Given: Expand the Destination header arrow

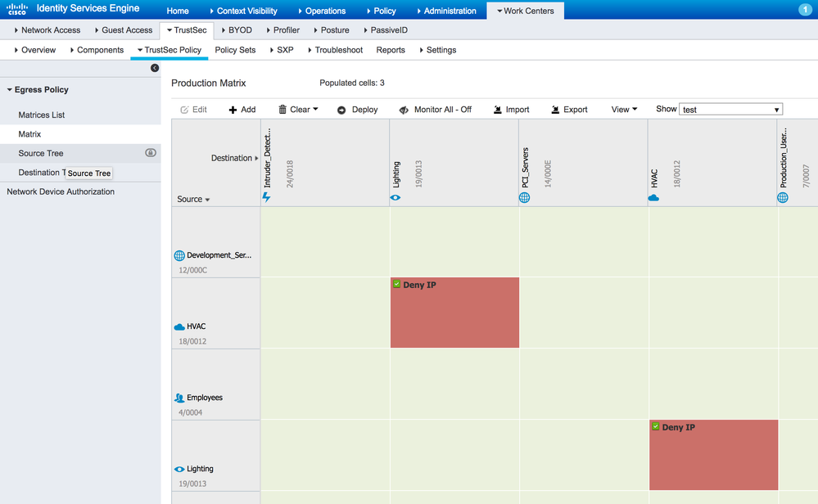Looking at the screenshot, I should [256, 158].
